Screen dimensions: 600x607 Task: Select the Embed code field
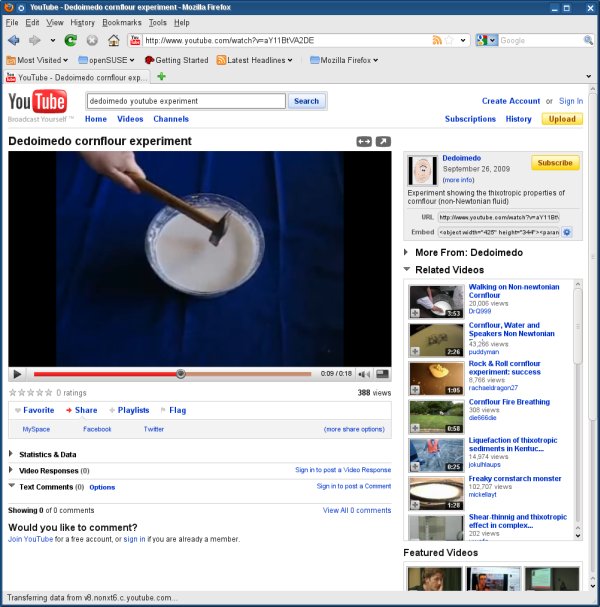click(499, 232)
